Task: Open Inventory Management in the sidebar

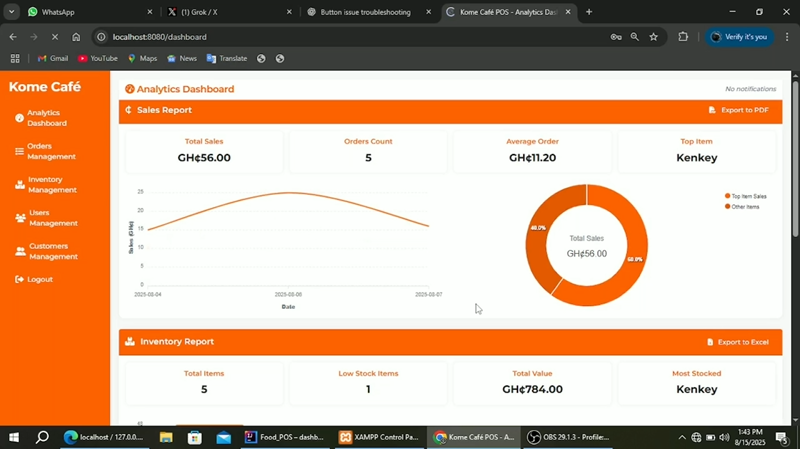Action: (46, 185)
